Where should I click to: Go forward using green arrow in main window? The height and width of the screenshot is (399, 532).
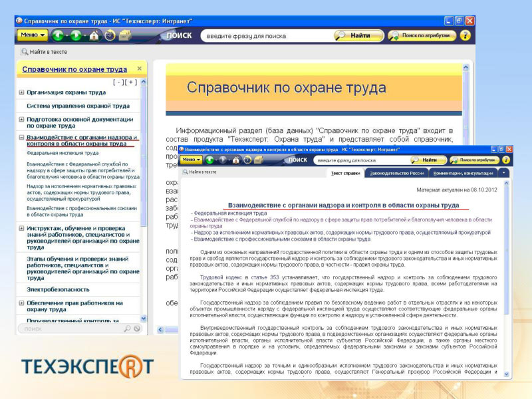(x=76, y=35)
